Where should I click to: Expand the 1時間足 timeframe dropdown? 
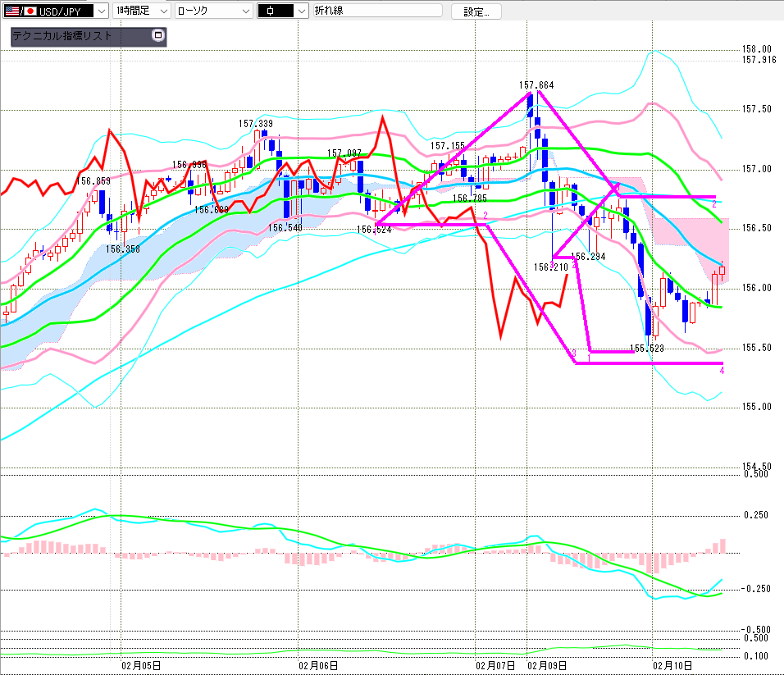click(x=162, y=11)
